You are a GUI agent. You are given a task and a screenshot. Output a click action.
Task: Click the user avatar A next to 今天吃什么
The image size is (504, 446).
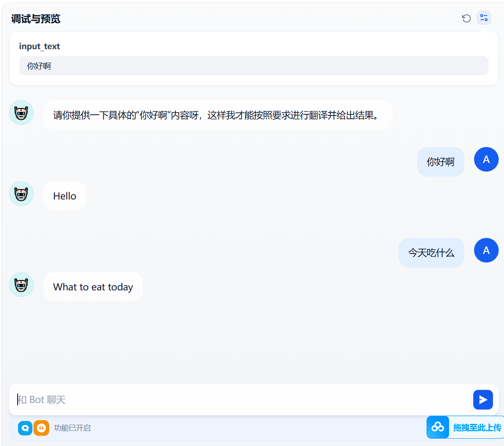(x=486, y=250)
